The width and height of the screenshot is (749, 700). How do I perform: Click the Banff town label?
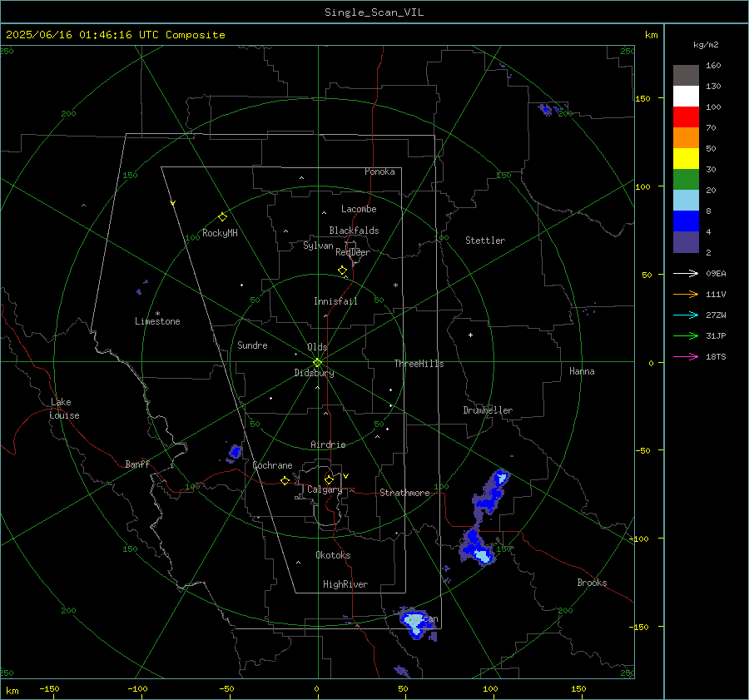point(137,464)
